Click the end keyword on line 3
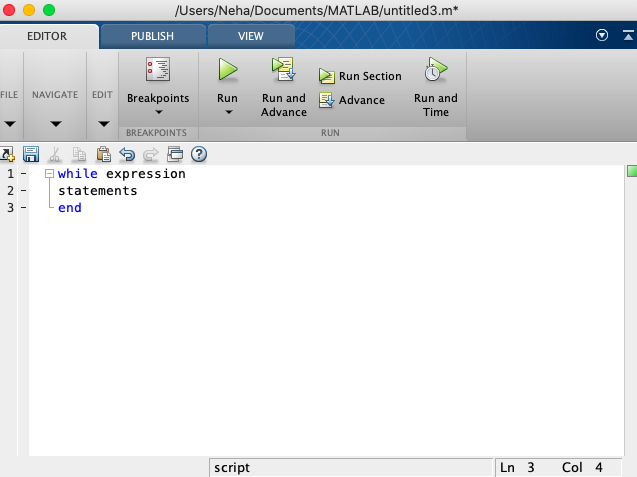Viewport: 637px width, 477px height. (x=69, y=208)
